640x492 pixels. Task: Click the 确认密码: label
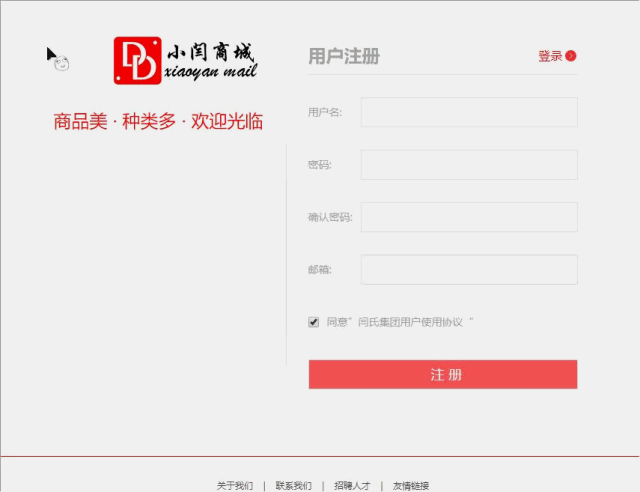pos(330,217)
